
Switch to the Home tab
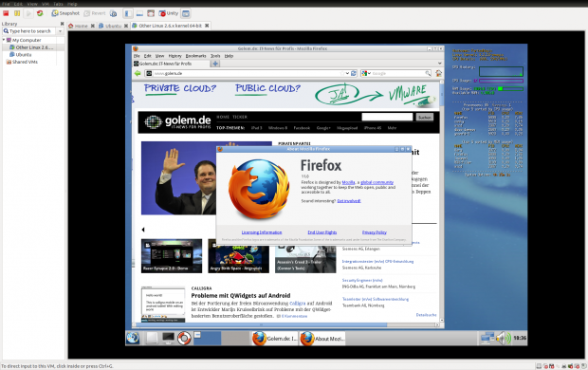79,26
